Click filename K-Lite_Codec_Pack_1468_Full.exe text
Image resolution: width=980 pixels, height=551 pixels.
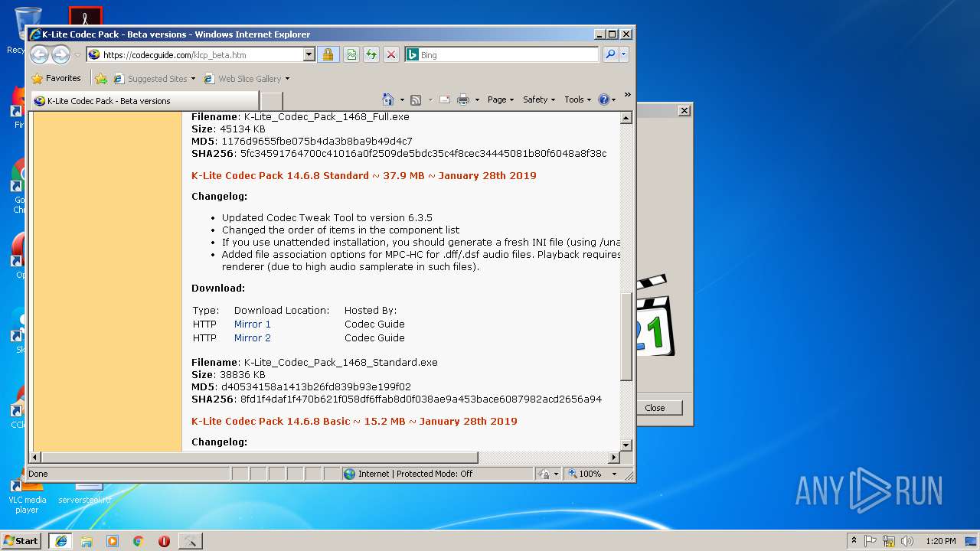[327, 117]
